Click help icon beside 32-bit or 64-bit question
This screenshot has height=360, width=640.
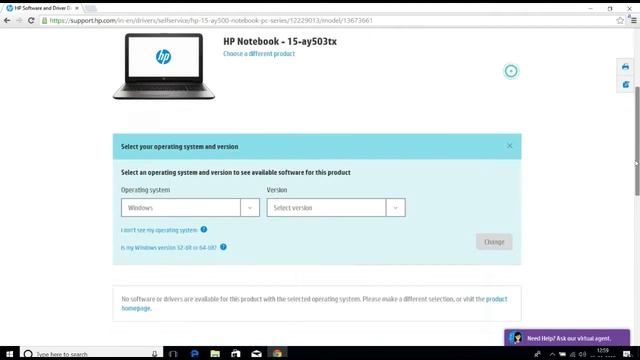pyautogui.click(x=223, y=247)
